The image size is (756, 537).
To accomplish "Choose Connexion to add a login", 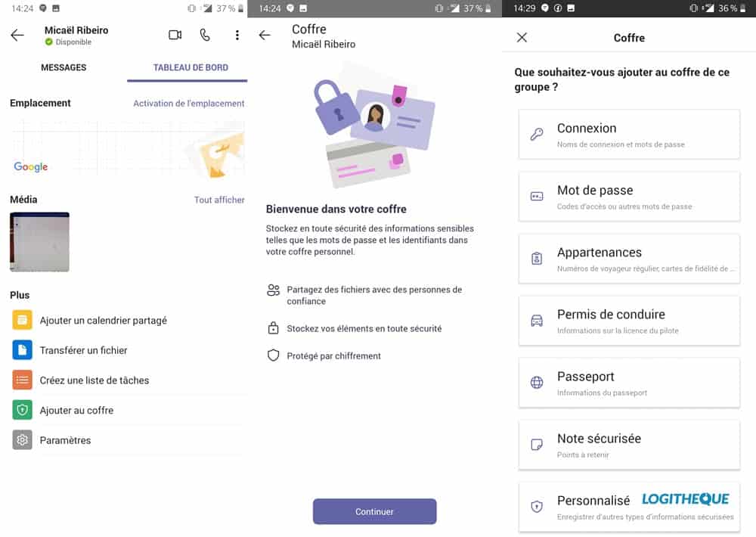I will coord(629,135).
